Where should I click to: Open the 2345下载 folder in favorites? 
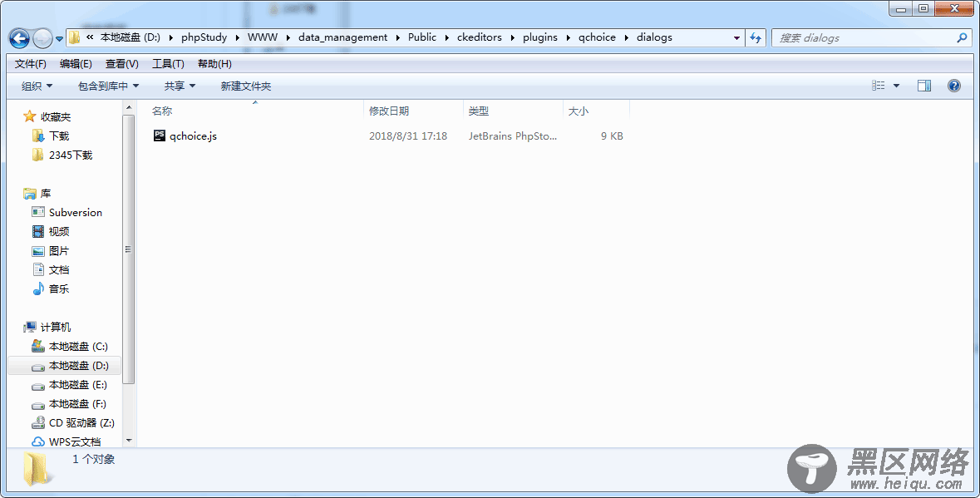[70, 155]
